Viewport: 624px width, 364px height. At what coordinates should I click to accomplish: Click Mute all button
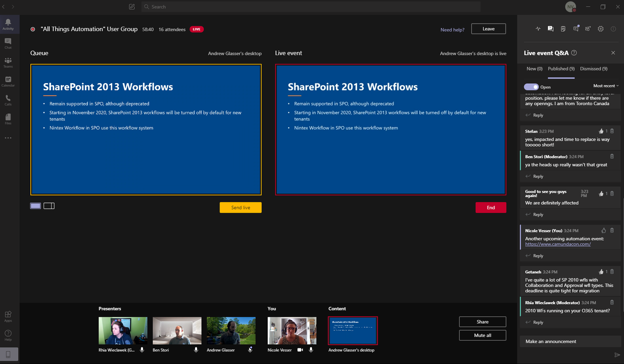(x=483, y=335)
